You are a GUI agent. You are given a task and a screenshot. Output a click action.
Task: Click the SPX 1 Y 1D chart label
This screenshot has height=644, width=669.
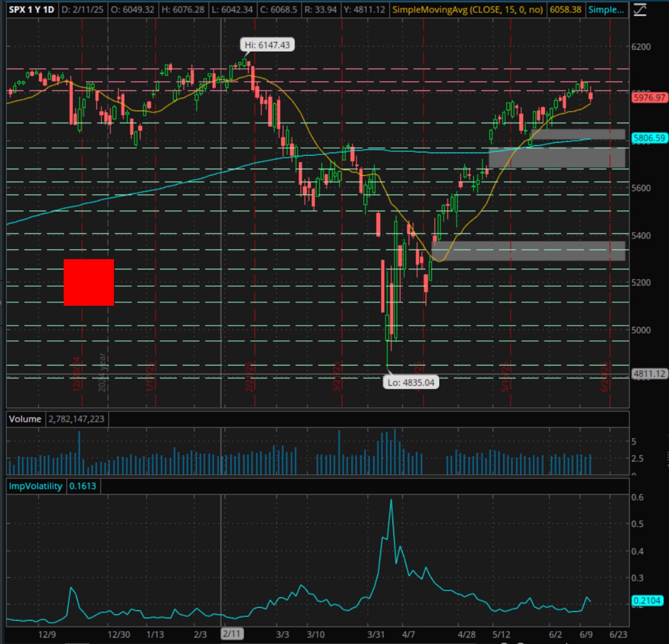(31, 10)
